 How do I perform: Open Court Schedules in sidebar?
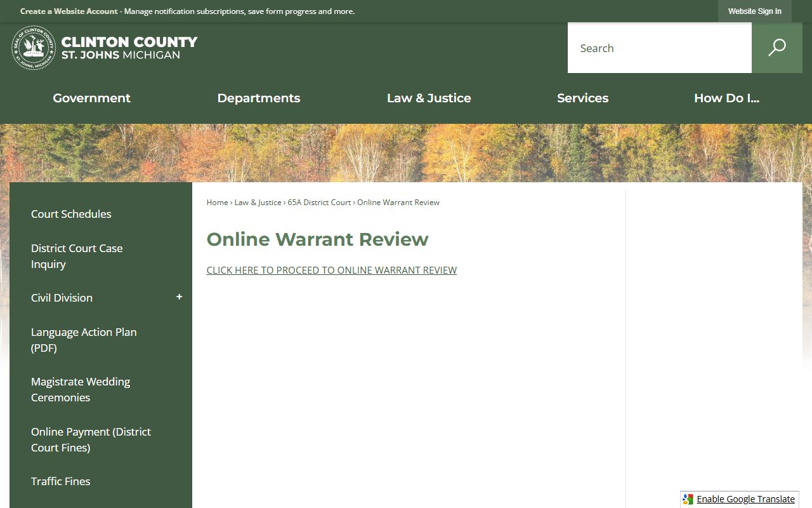coord(71,214)
